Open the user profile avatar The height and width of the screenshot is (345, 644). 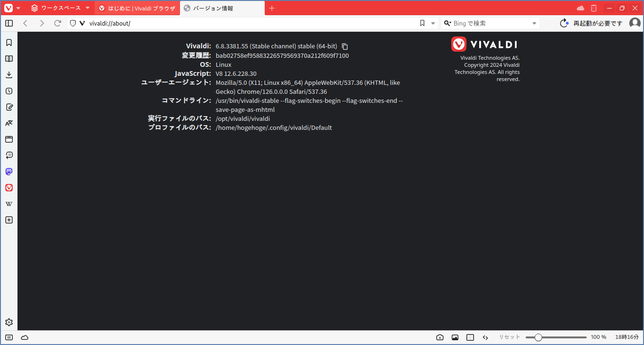pos(635,23)
